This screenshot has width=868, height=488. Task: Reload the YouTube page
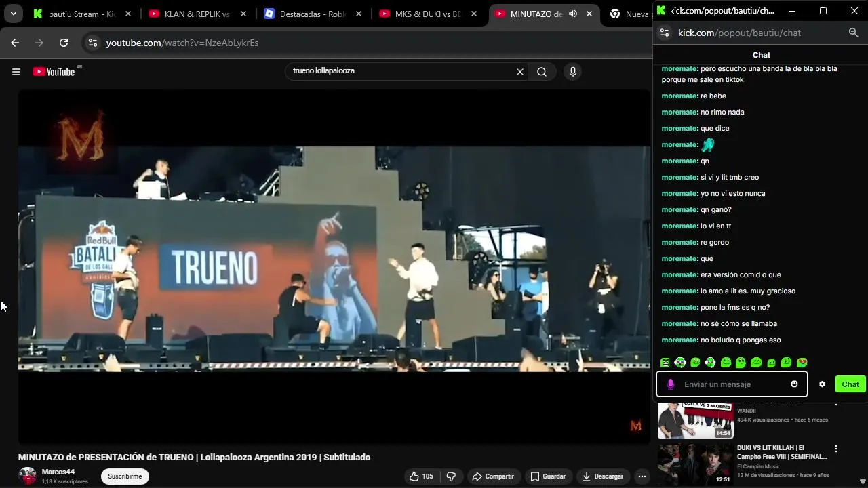click(x=64, y=43)
